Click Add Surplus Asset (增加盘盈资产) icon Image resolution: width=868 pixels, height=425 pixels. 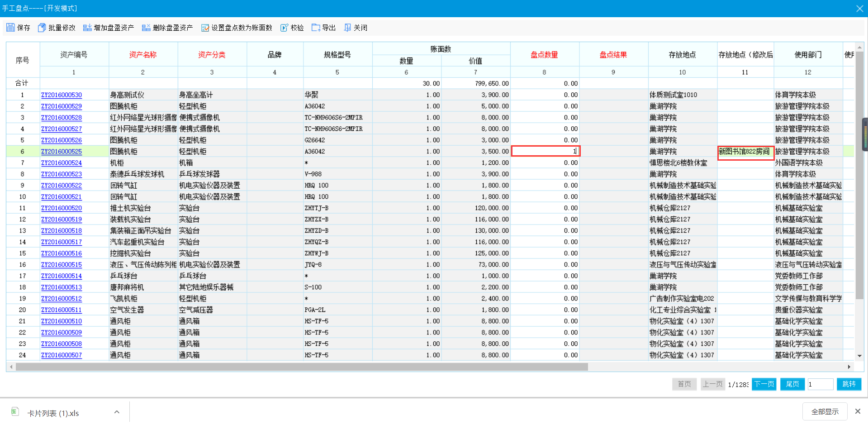tap(87, 28)
